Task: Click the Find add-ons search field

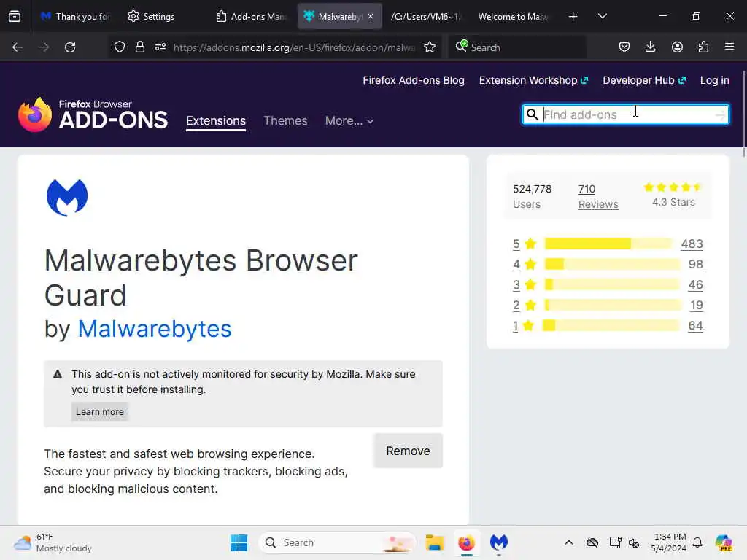Action: click(625, 114)
